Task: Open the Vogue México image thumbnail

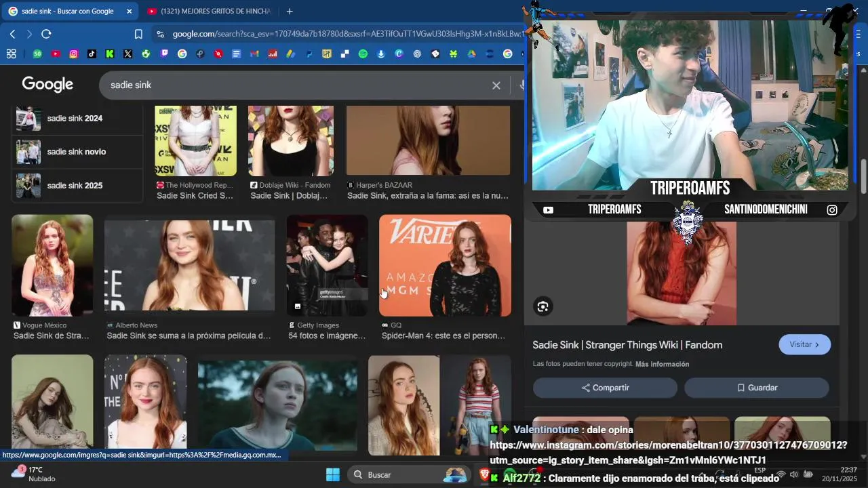Action: pyautogui.click(x=52, y=265)
